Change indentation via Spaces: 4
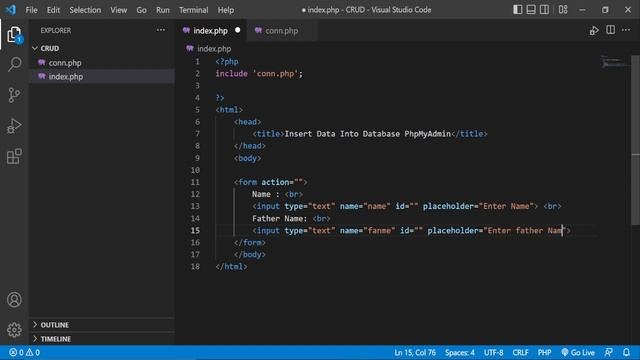 coord(460,352)
